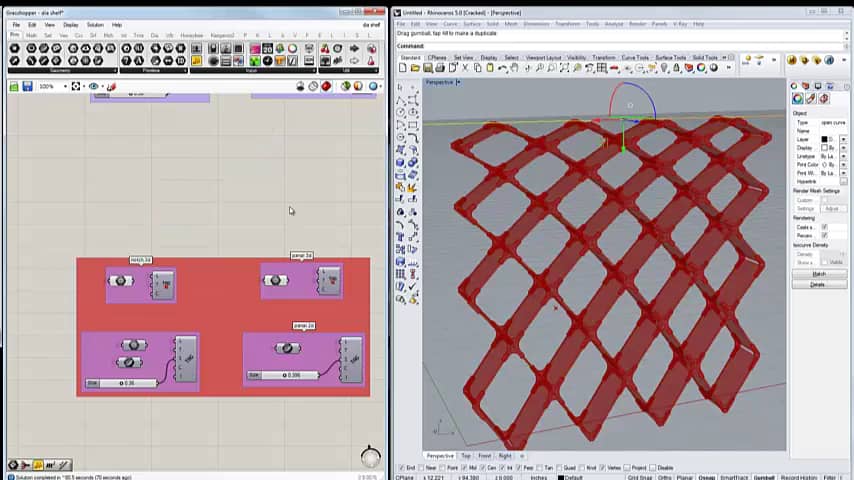Viewport: 854px width, 480px height.
Task: Open the Grasshopper eye preview dropdown arrow
Action: point(102,87)
